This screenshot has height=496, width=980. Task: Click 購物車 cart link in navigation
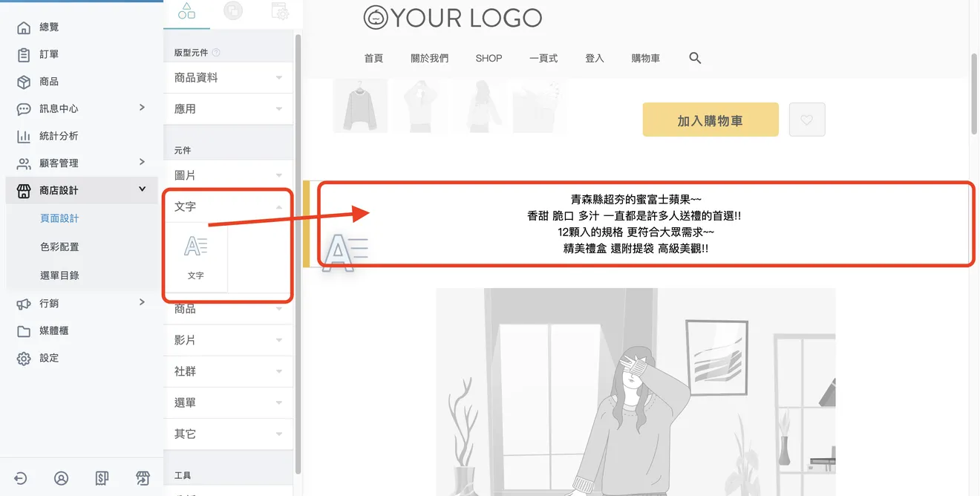(646, 58)
